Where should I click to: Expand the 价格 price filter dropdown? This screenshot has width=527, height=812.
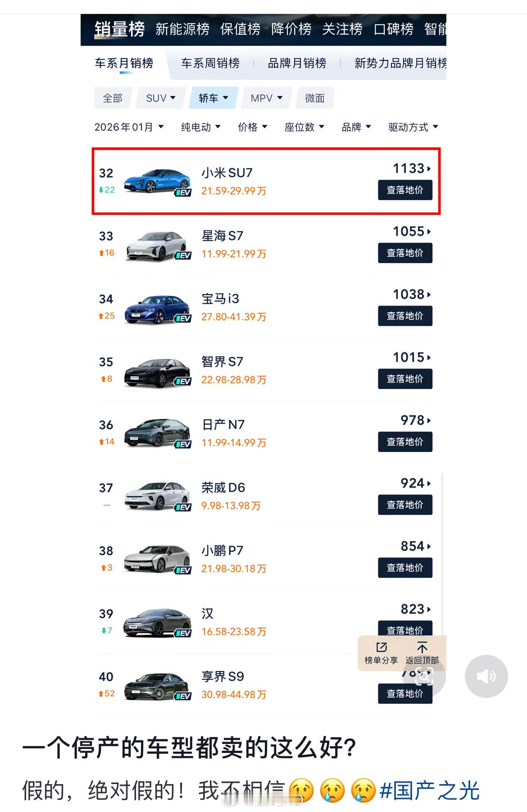click(x=252, y=127)
